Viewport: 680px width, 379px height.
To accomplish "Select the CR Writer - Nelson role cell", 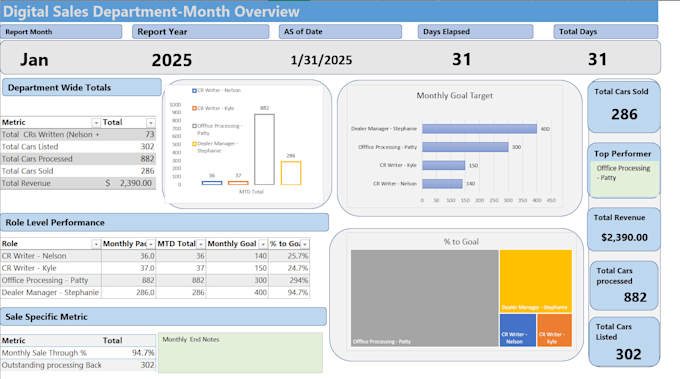I will (51, 256).
